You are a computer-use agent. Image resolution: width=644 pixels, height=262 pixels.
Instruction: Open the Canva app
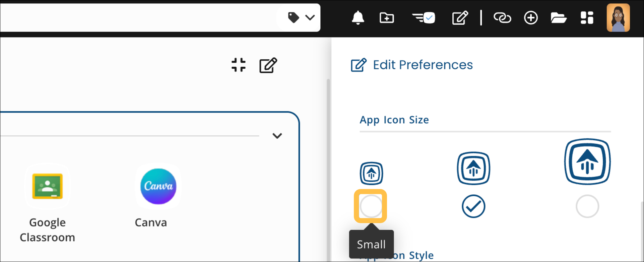[x=158, y=186]
